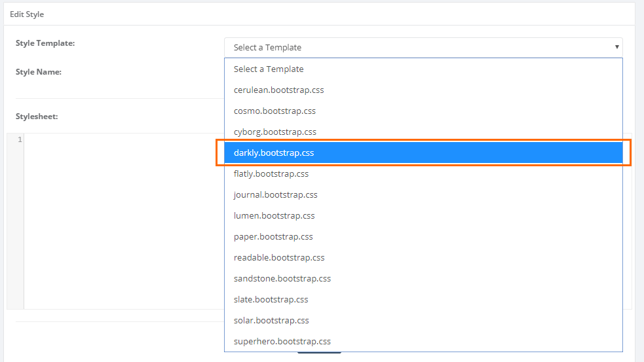This screenshot has width=644, height=362.
Task: Click the Style Template dropdown arrow
Action: coord(616,47)
